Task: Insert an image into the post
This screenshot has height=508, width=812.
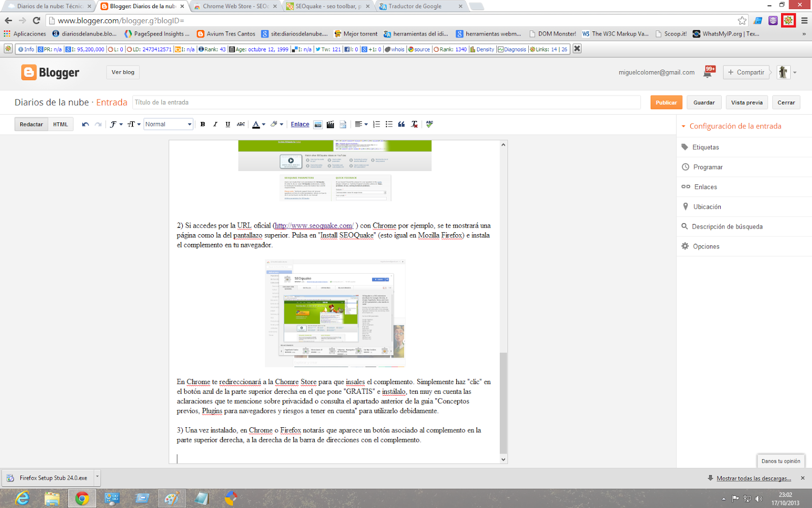Action: coord(318,124)
